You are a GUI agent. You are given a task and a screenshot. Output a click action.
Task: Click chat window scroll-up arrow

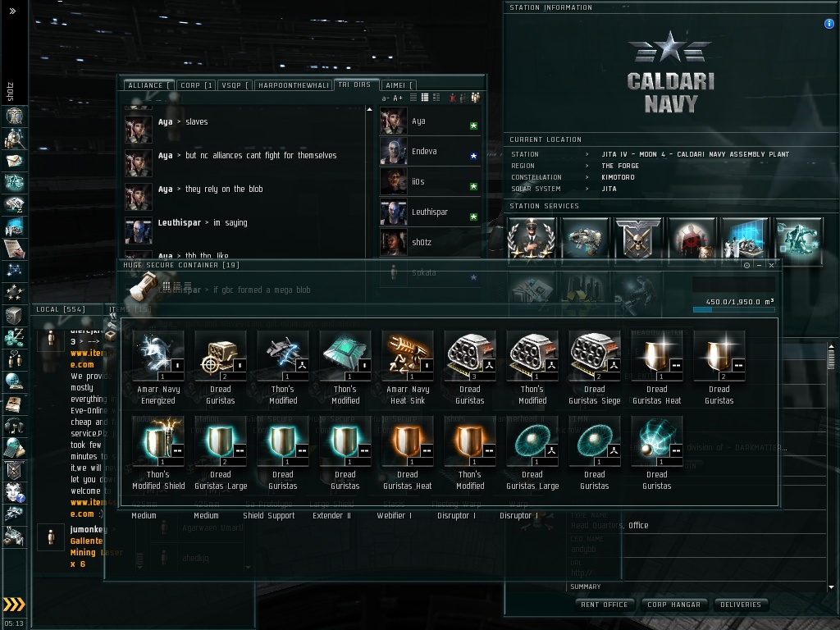click(x=369, y=109)
